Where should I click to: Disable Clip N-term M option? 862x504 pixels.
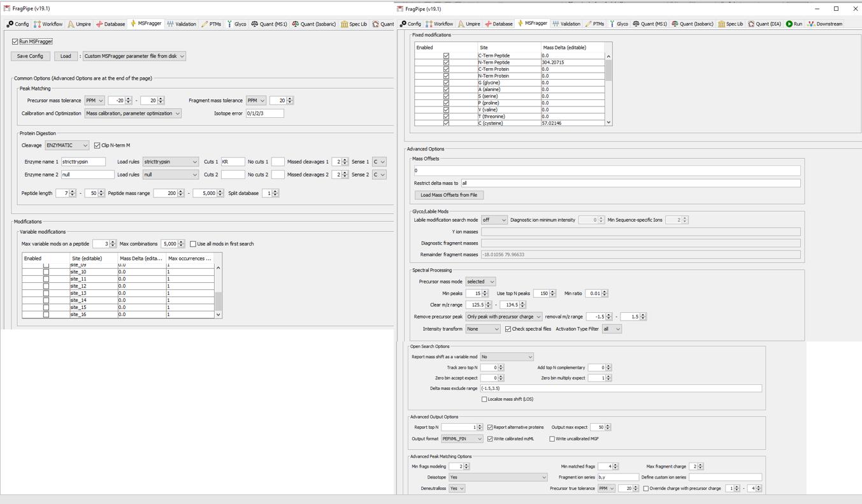96,145
